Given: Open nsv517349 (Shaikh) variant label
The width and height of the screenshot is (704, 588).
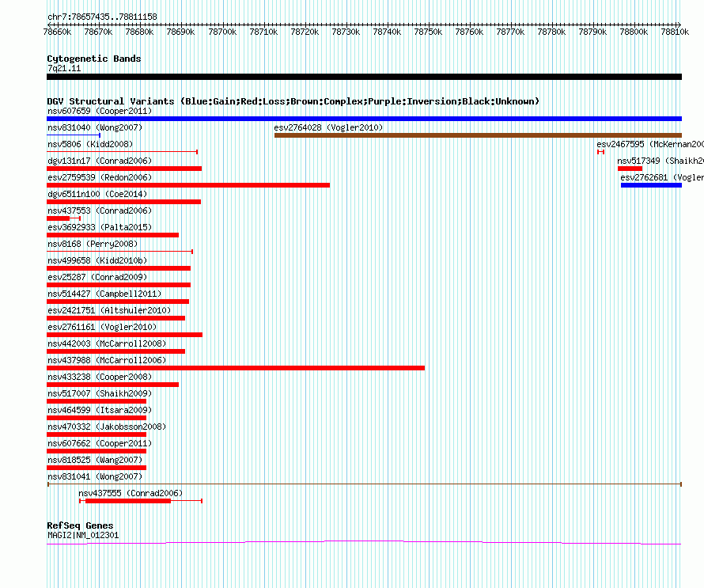Looking at the screenshot, I should pos(660,161).
